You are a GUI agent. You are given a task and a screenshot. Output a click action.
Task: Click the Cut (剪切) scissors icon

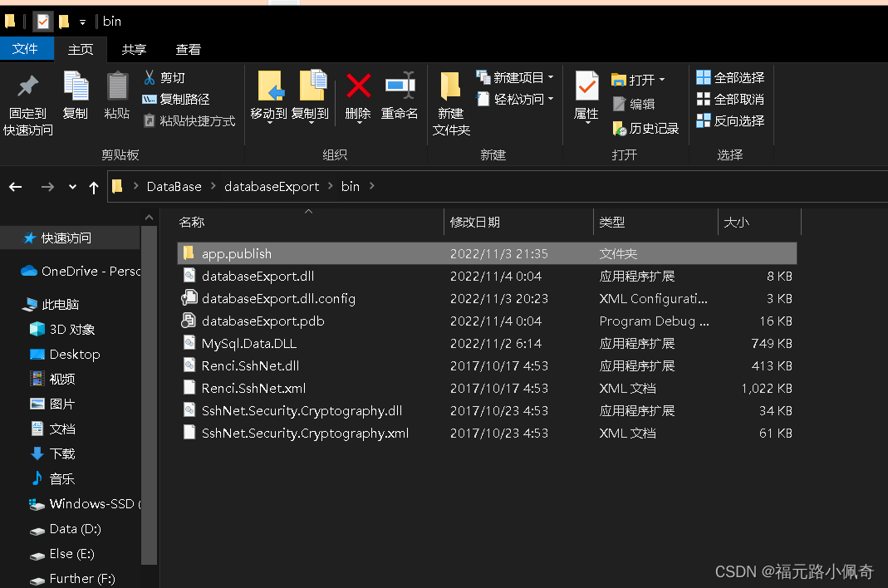tap(150, 77)
